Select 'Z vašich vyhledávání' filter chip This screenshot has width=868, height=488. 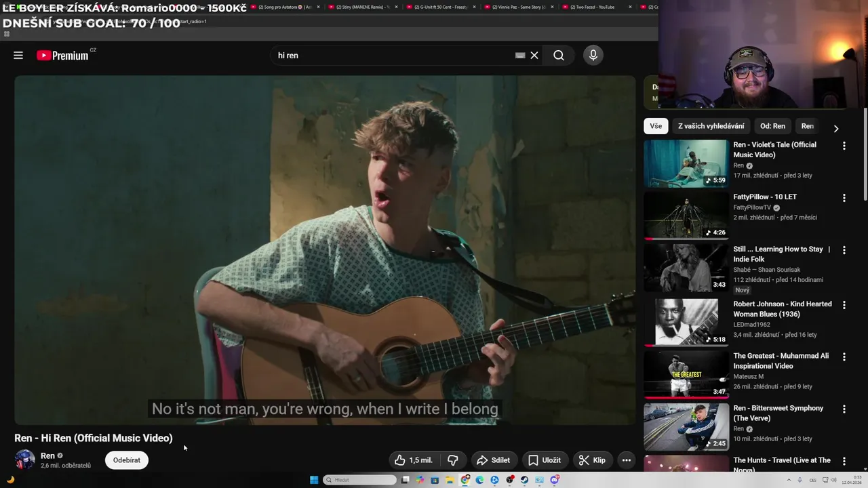711,126
